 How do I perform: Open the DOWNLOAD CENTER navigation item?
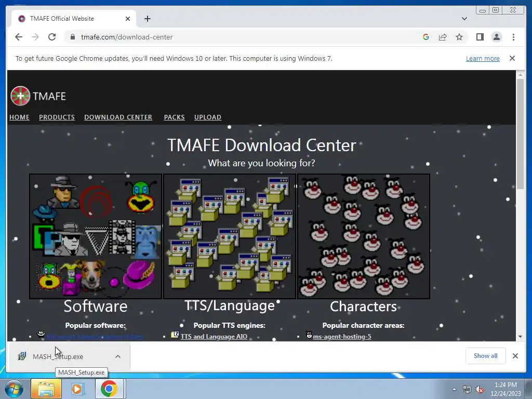click(x=118, y=117)
